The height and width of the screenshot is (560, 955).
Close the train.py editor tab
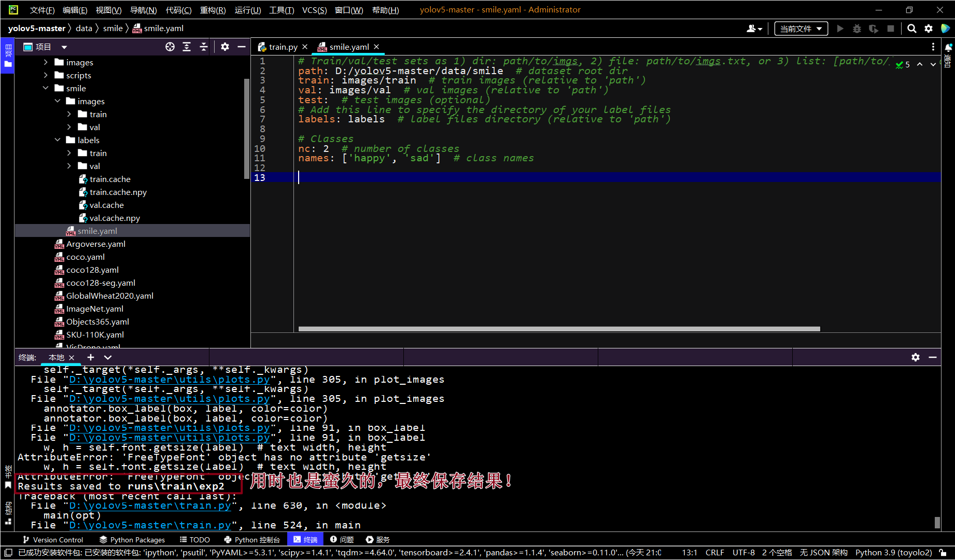(305, 47)
